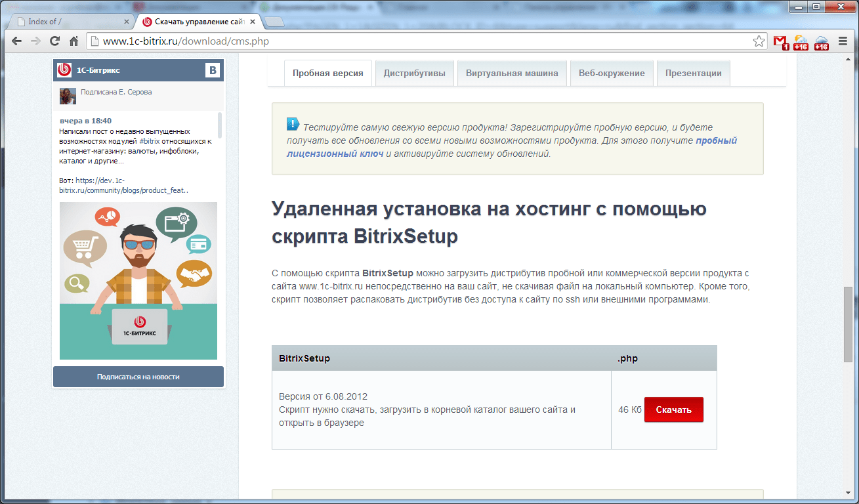Click the 'вчера в 18:40' post timestamp

86,121
